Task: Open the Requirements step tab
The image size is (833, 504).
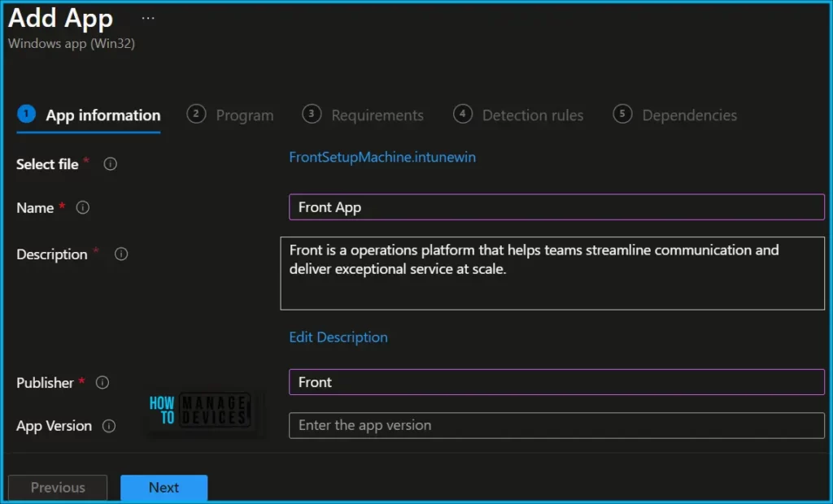Action: click(363, 115)
